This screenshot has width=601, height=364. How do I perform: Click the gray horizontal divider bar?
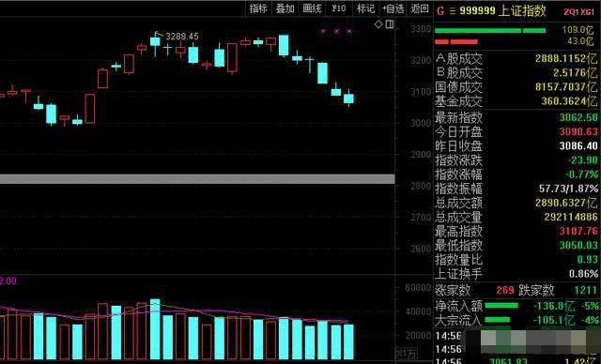[197, 179]
